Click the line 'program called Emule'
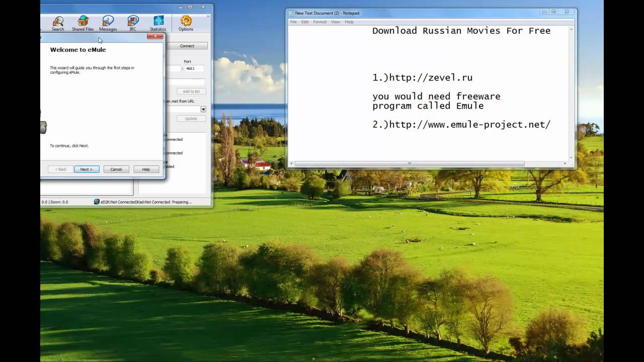644x362 pixels. 428,106
